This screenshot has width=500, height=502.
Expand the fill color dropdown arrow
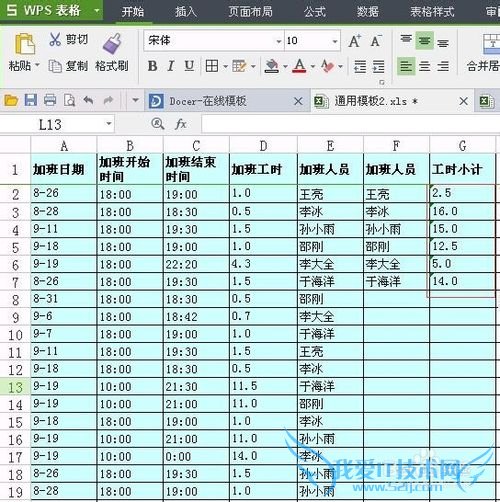pos(285,66)
